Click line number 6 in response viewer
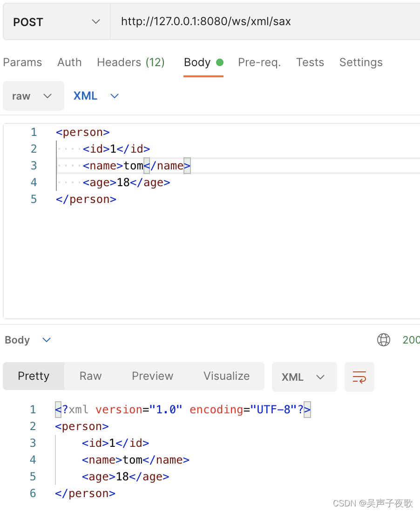Viewport: 420px width, 512px height. (33, 493)
